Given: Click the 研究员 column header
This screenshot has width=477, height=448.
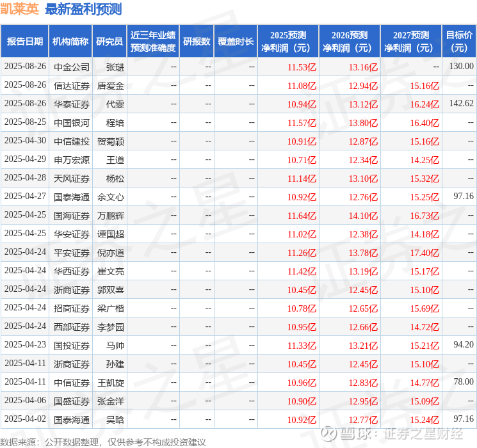Looking at the screenshot, I should coord(109,42).
